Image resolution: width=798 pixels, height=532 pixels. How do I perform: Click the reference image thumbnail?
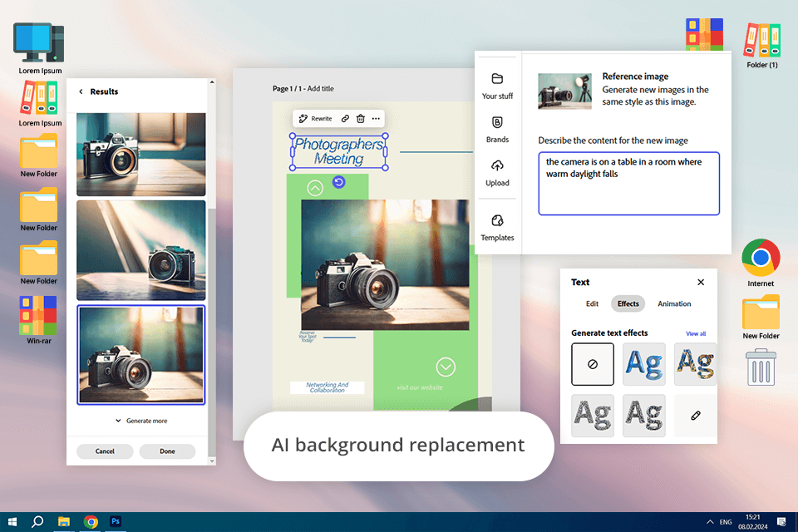pos(565,91)
